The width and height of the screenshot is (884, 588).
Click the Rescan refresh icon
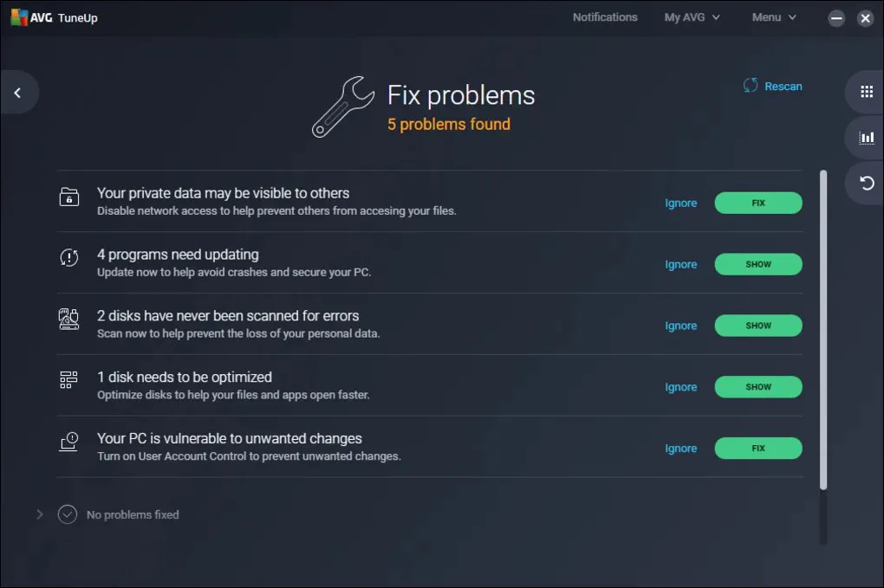751,86
